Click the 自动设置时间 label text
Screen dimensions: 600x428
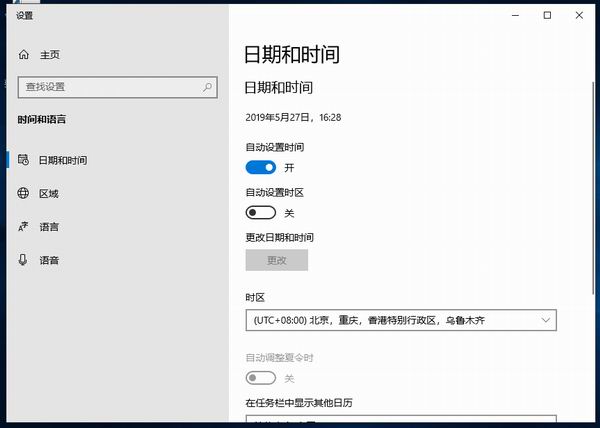pos(275,147)
